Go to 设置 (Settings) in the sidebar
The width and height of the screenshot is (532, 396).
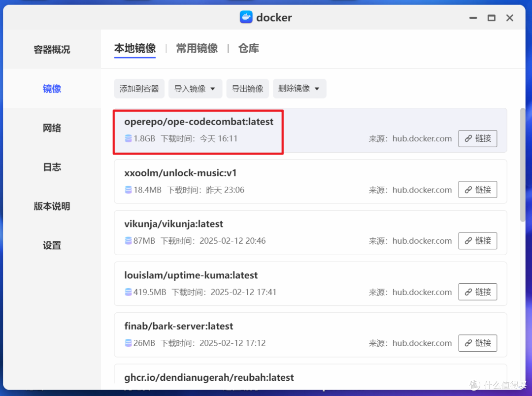pos(52,245)
